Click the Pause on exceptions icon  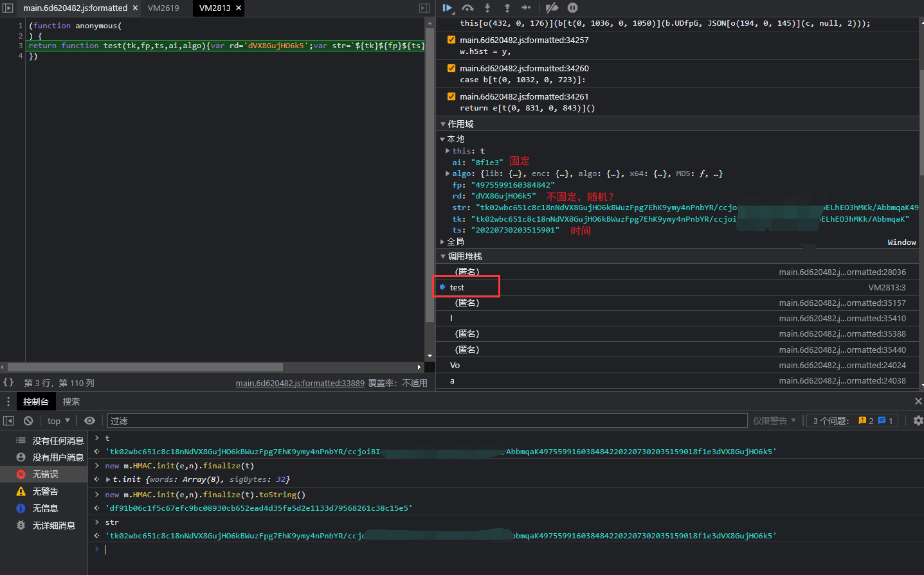pyautogui.click(x=572, y=8)
